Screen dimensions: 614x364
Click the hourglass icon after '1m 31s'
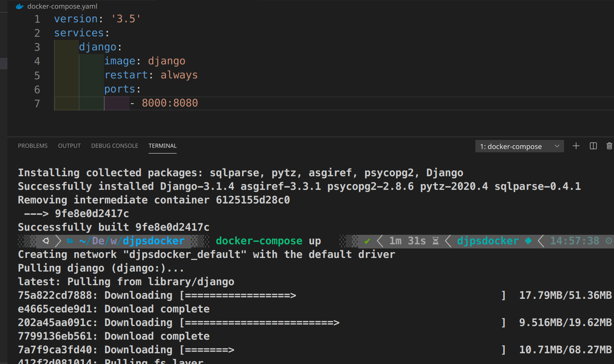pos(435,241)
